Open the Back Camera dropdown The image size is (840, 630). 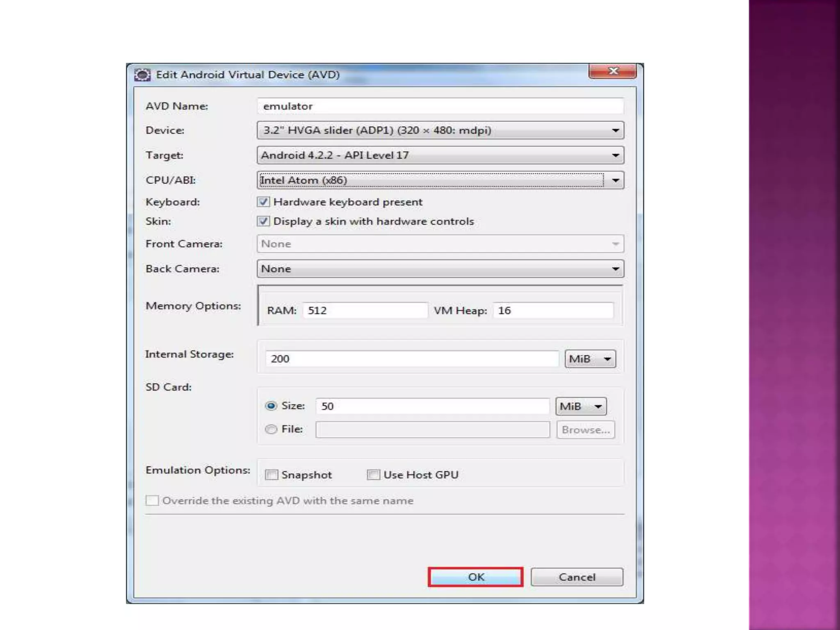(x=441, y=269)
